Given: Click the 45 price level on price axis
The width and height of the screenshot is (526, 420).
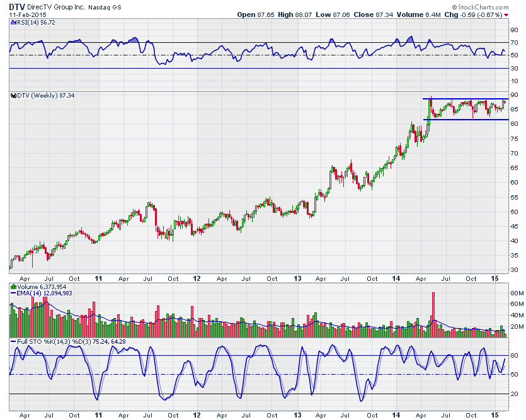Looking at the screenshot, I should tap(514, 227).
